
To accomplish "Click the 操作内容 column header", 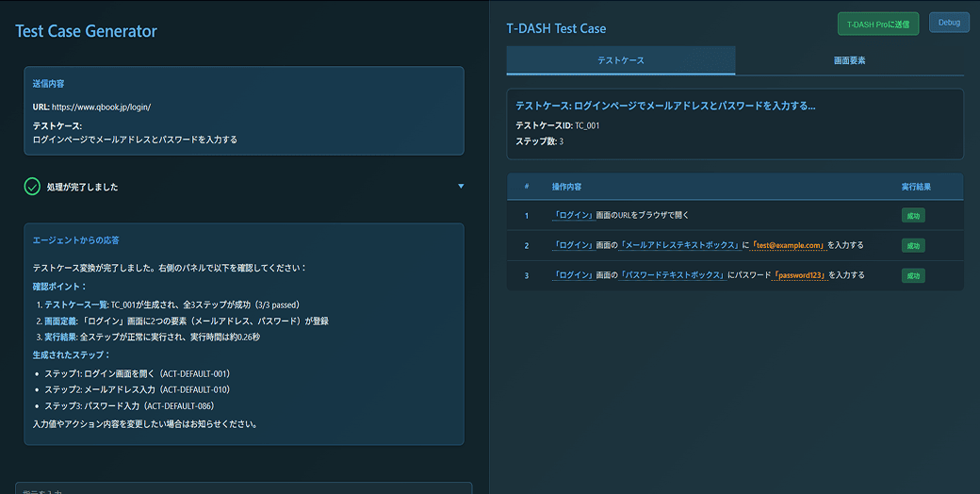I will click(567, 187).
